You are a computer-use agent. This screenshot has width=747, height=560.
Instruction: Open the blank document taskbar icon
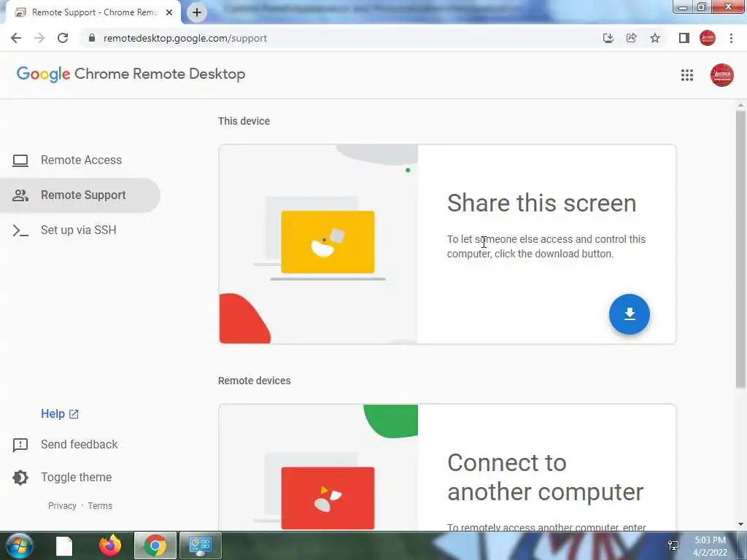coord(64,545)
